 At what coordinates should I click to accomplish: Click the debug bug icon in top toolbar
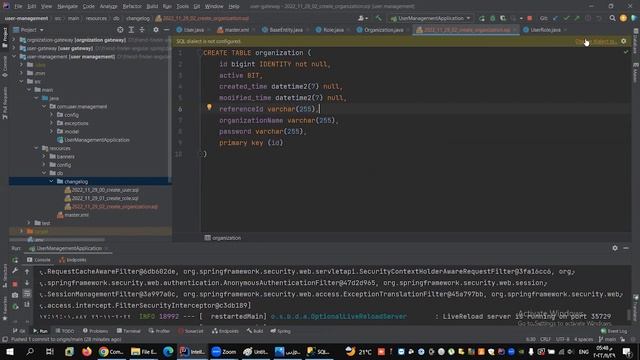click(x=493, y=18)
